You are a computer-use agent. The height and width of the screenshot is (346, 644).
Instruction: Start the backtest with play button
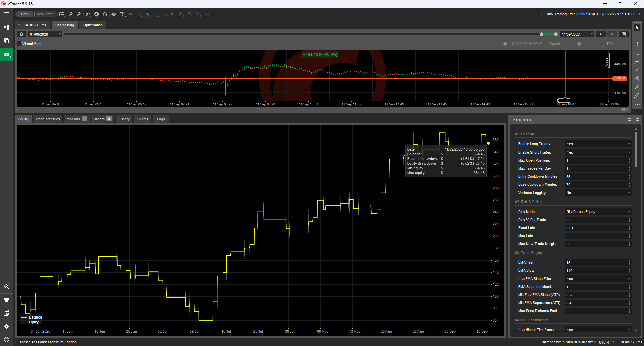pos(601,34)
